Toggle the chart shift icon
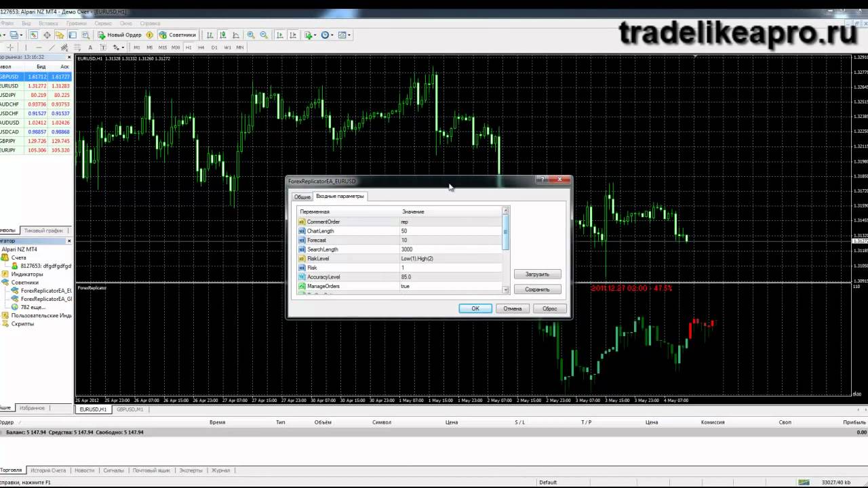This screenshot has height=488, width=868. (293, 35)
